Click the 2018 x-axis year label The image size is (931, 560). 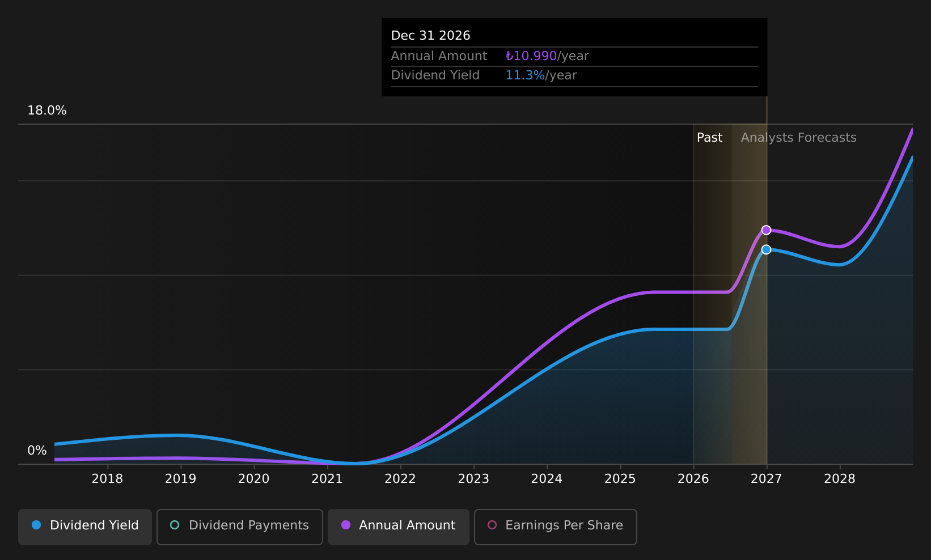coord(107,479)
